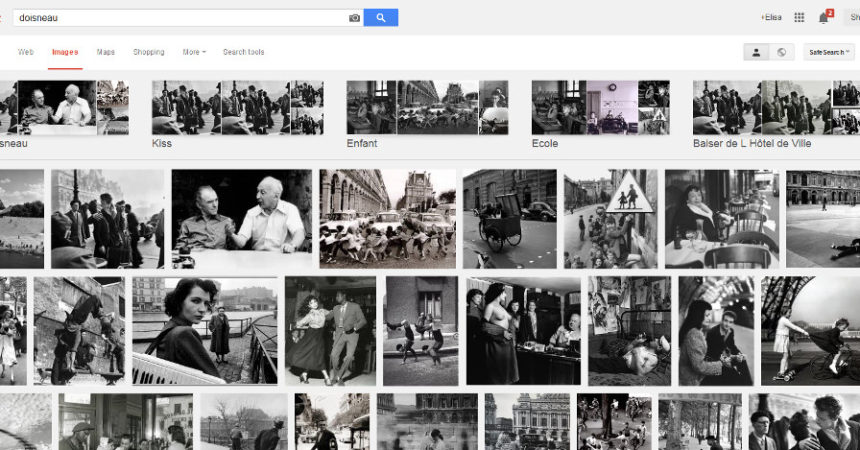Open the dancing couple photo
The image size is (860, 450).
[330, 330]
